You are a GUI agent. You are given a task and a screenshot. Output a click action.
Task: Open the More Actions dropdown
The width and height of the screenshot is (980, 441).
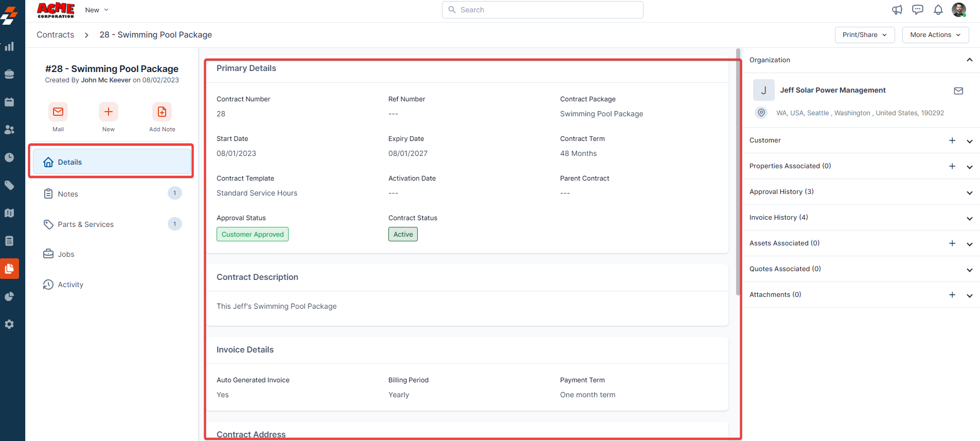pyautogui.click(x=935, y=35)
